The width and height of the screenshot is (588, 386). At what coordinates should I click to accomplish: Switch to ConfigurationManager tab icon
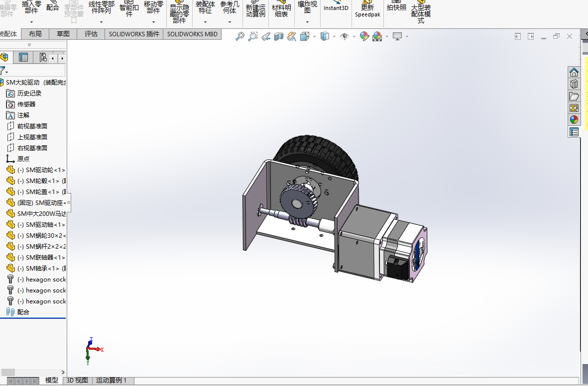click(43, 57)
